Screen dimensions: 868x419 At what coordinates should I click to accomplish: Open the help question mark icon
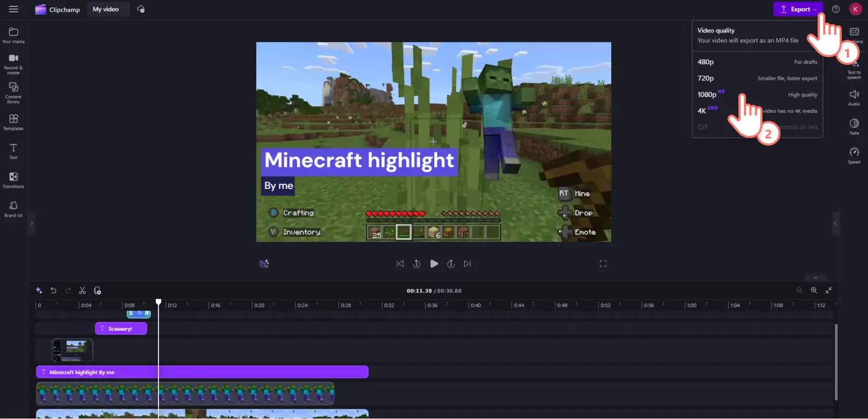(x=836, y=9)
